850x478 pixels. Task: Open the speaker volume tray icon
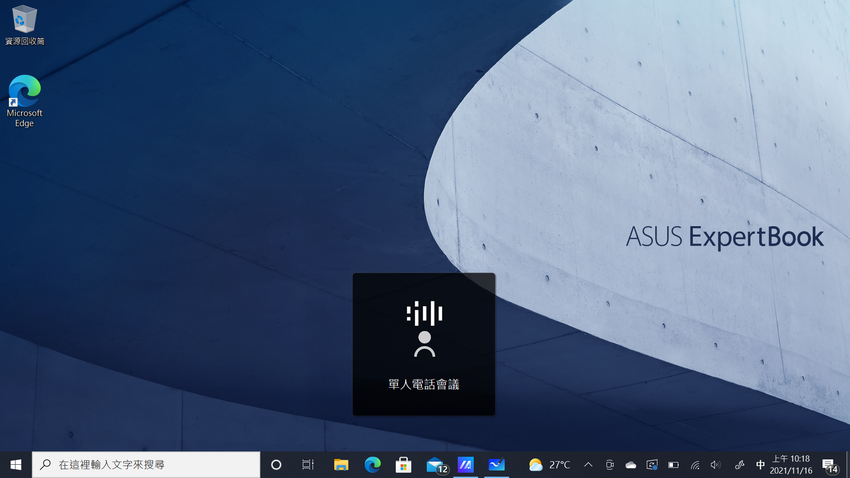coord(716,464)
